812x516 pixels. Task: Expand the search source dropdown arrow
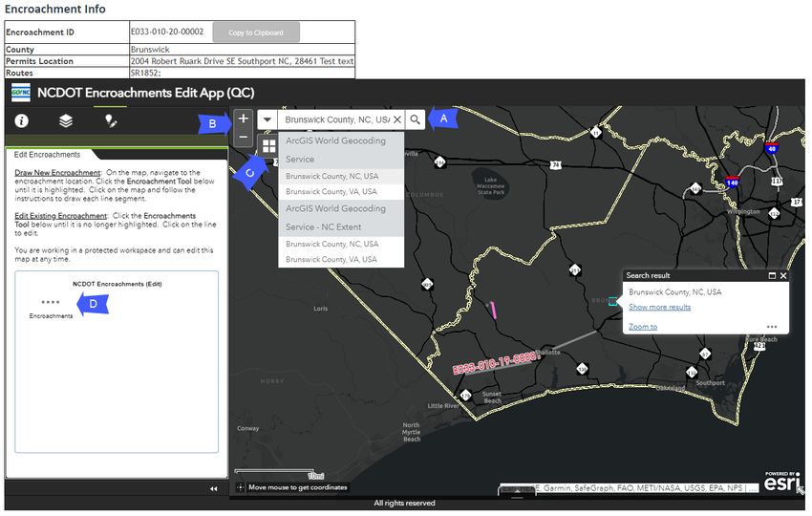coord(267,119)
